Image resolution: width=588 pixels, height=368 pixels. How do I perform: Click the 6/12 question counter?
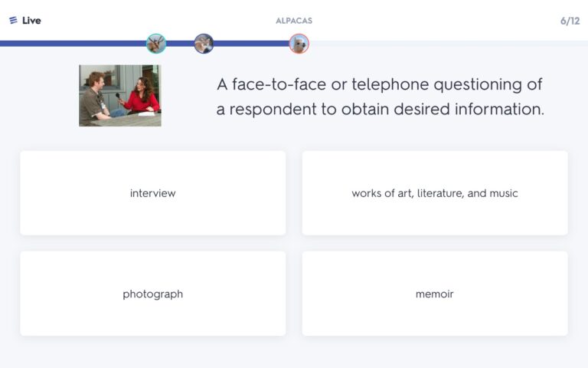pos(570,21)
